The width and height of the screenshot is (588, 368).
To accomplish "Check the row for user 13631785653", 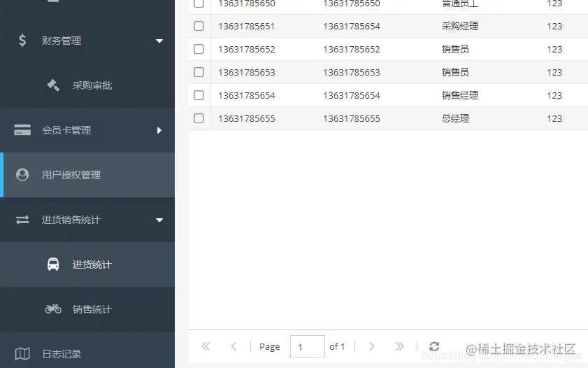I will (199, 72).
